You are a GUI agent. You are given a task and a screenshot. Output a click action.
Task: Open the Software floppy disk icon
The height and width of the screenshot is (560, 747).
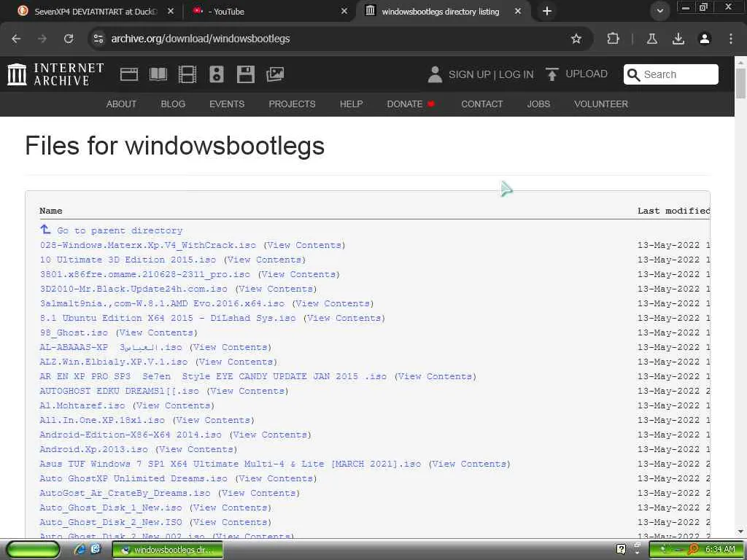tap(246, 74)
